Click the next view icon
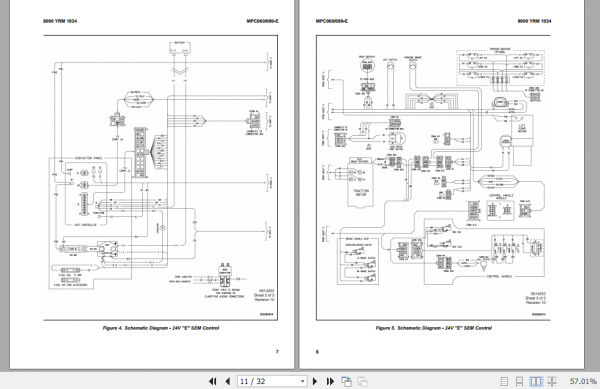This screenshot has width=600, height=389. 362,381
